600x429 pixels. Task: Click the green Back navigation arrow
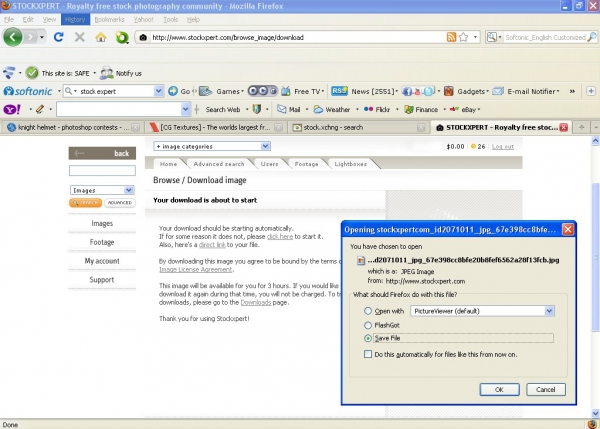tap(13, 37)
